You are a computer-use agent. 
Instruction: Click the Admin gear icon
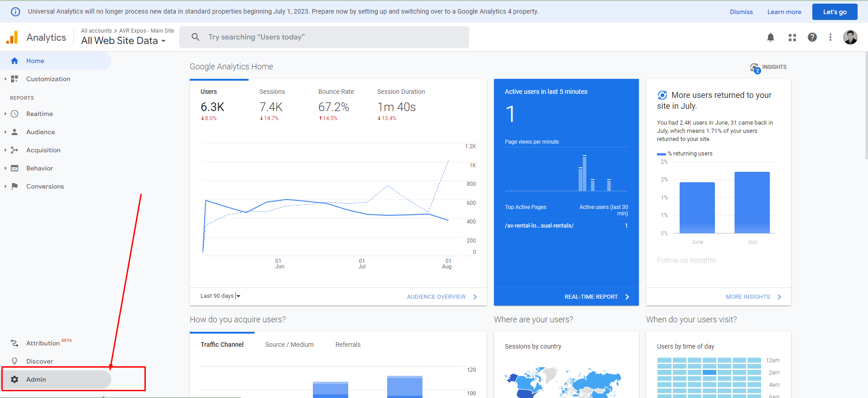pos(14,379)
